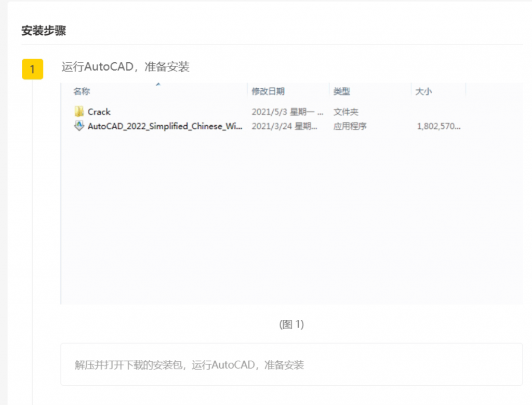Click the 运行AutoCAD，准备安装 step title
Screen dimensions: 532x405
point(125,67)
